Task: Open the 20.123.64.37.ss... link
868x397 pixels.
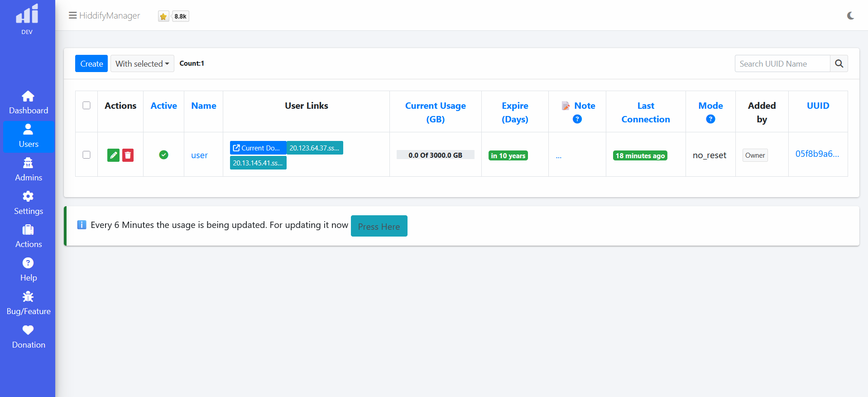Action: coord(315,148)
